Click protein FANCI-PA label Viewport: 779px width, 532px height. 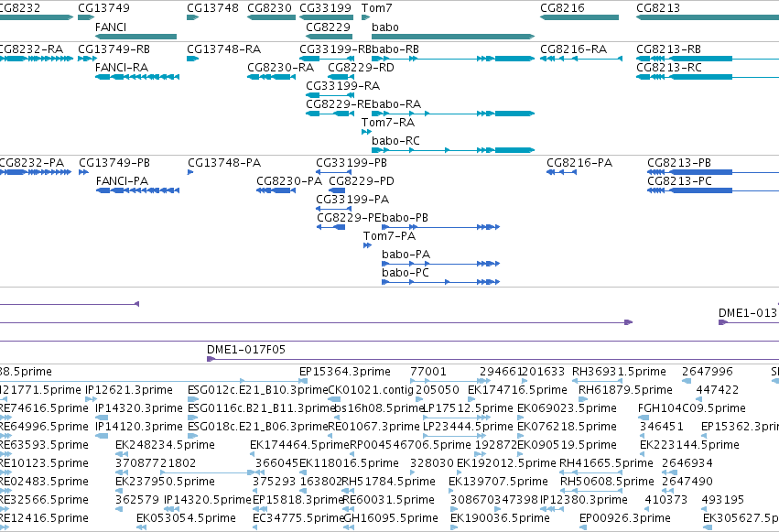123,180
